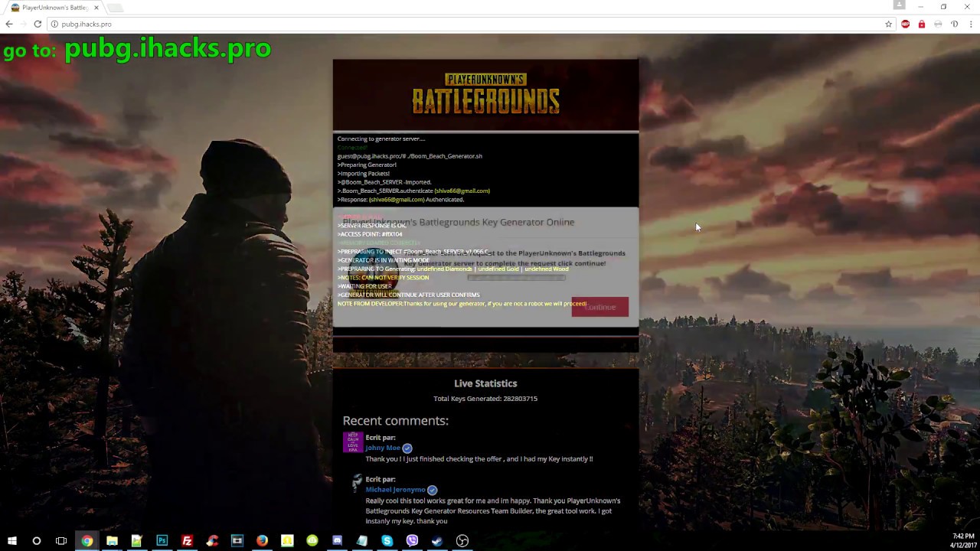Click Michael Jeronymo's avatar thumbnail
The image size is (980, 551).
coord(355,483)
